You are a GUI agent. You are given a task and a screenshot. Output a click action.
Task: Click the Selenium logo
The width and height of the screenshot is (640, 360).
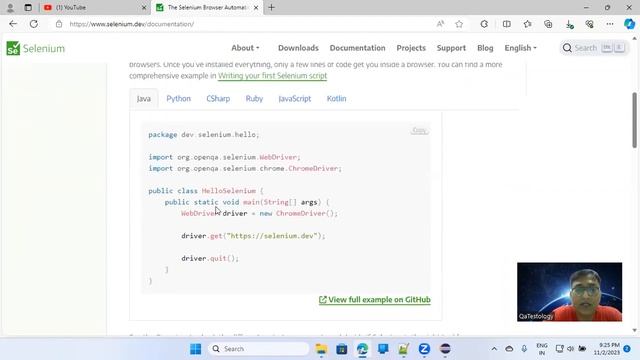click(36, 48)
